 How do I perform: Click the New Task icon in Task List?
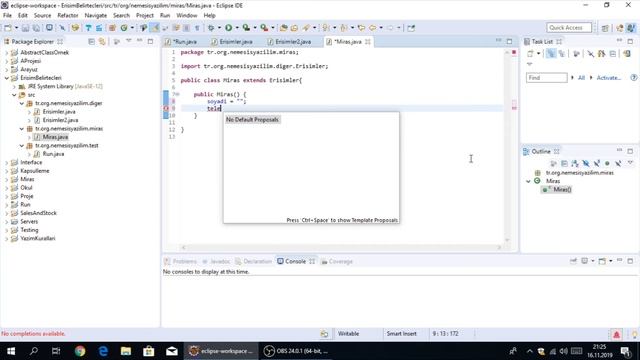point(530,53)
